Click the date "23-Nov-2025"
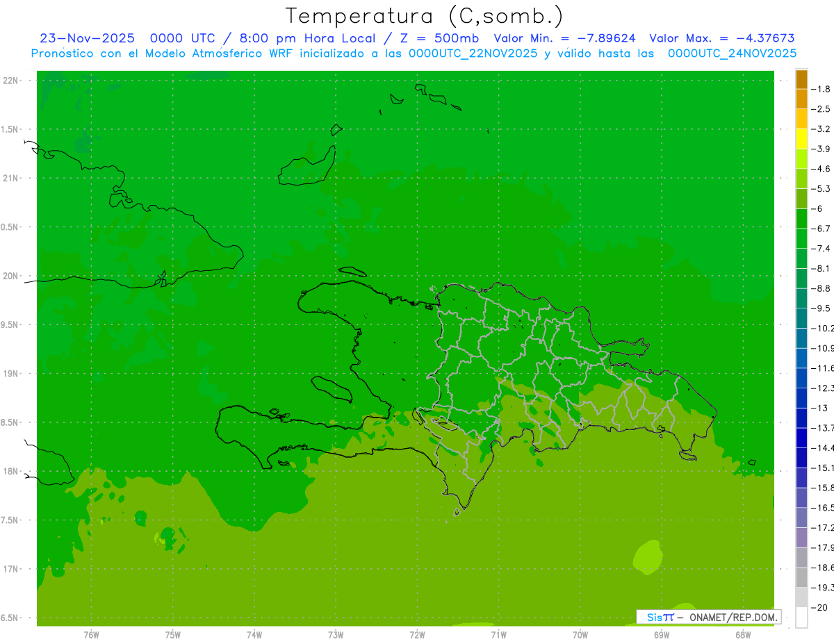This screenshot has height=644, width=834. [x=87, y=38]
